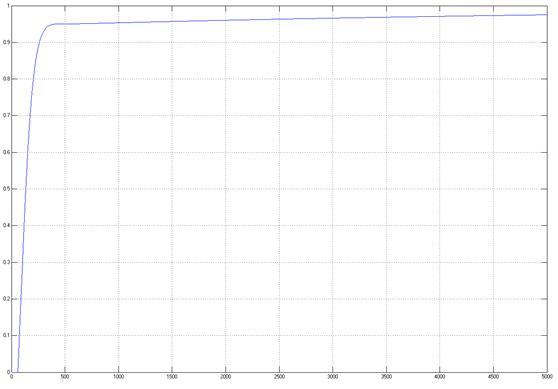The height and width of the screenshot is (389, 558).
Task: Click the blue curve's knee near x 400
Action: tap(54, 24)
